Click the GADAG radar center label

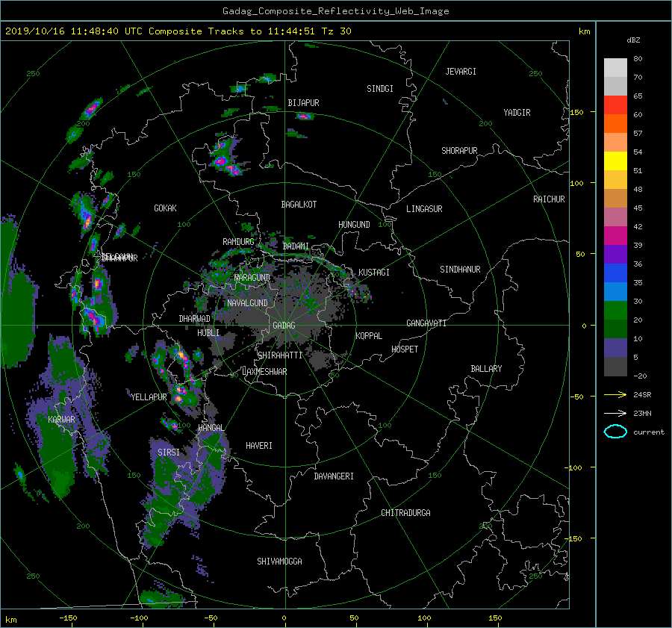(284, 326)
